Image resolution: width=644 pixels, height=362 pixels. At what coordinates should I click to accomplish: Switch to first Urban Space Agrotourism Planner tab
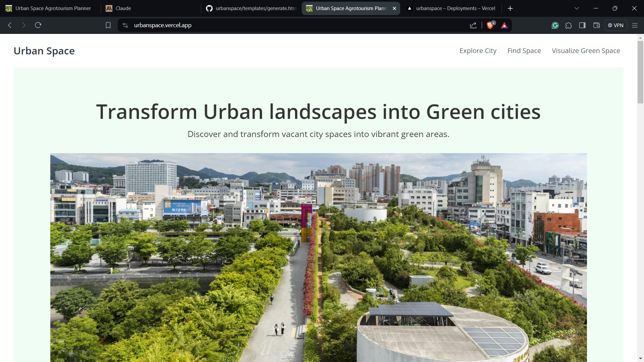pyautogui.click(x=50, y=8)
